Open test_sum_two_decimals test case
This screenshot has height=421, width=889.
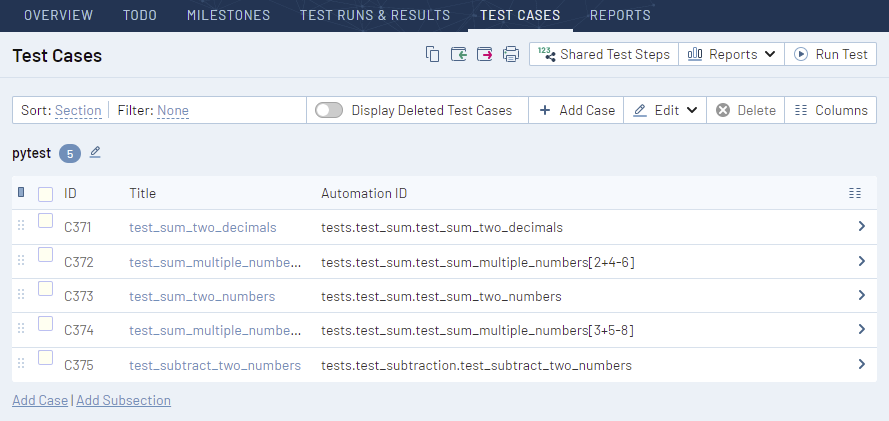coord(203,227)
